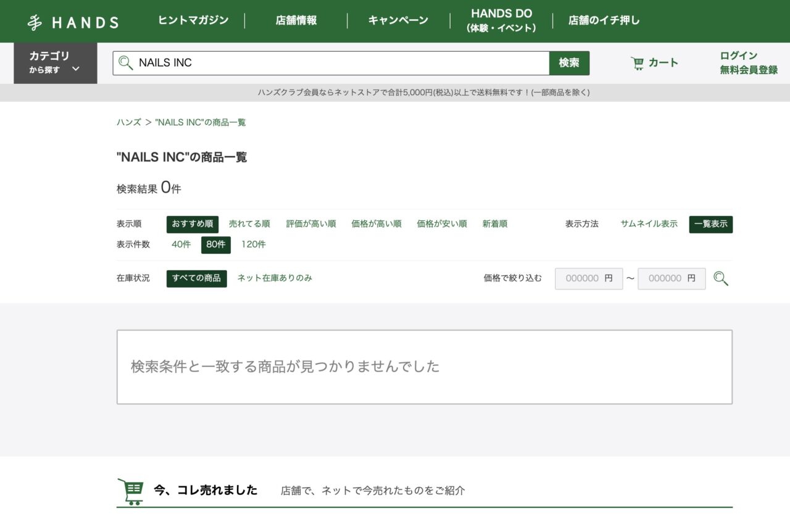Select 一覧表示 view mode
Viewport: 790px width, 532px height.
point(711,224)
